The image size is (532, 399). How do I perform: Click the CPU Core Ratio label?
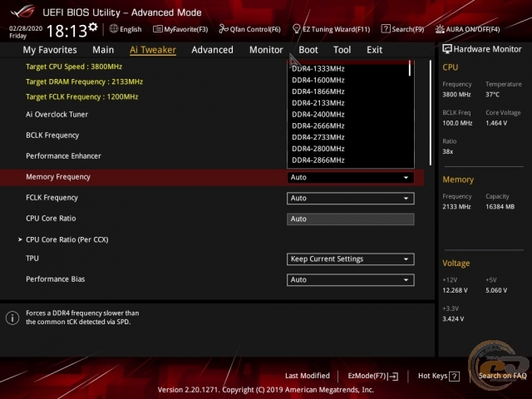pyautogui.click(x=51, y=219)
